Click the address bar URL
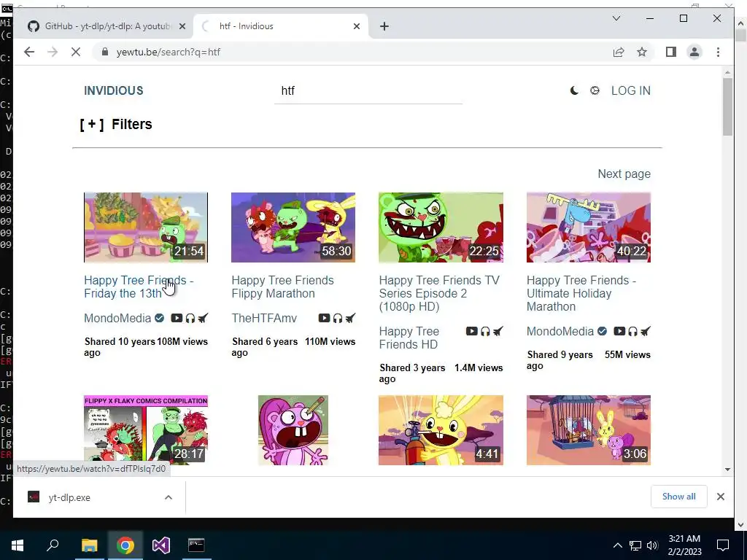This screenshot has height=560, width=747. pos(169,52)
